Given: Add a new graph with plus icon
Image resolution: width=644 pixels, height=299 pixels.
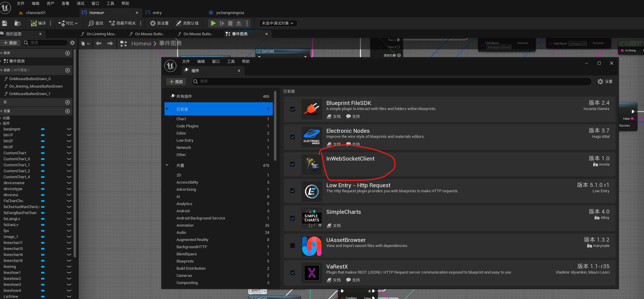Looking at the screenshot, I should [68, 53].
